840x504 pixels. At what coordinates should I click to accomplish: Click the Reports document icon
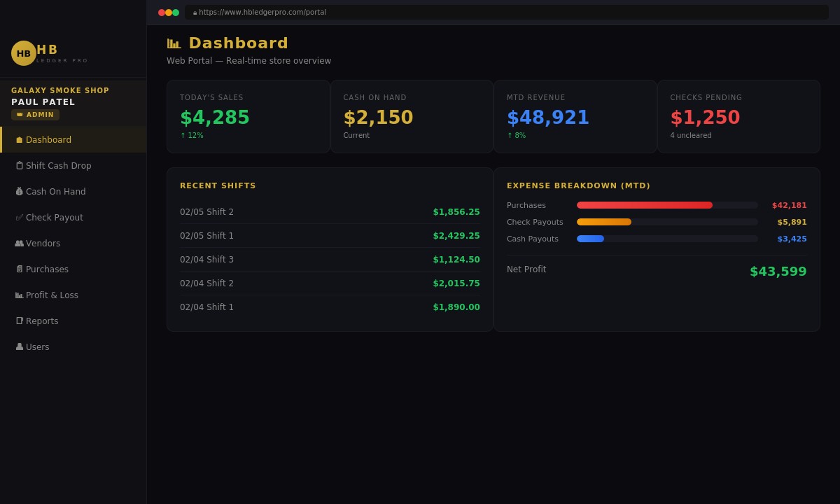pyautogui.click(x=20, y=321)
